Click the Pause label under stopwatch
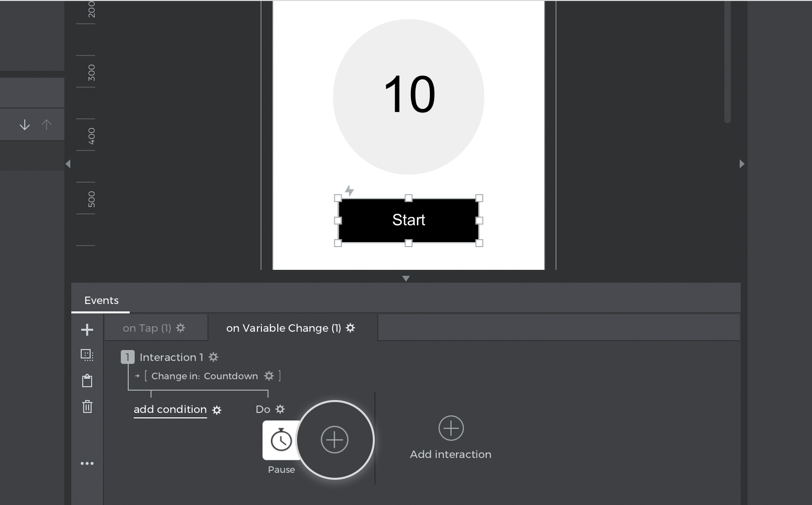This screenshot has height=505, width=812. (x=281, y=470)
